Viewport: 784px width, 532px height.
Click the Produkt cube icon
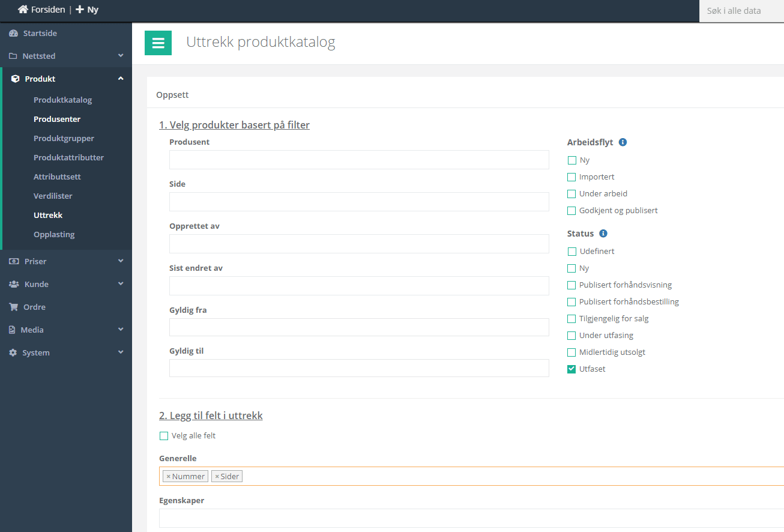coord(16,79)
